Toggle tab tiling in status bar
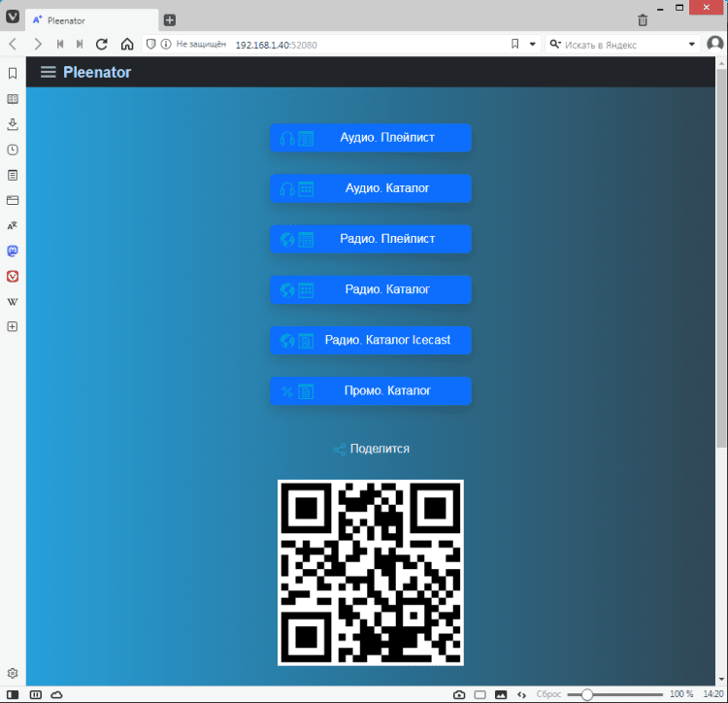Viewport: 728px width, 703px height. [x=36, y=694]
